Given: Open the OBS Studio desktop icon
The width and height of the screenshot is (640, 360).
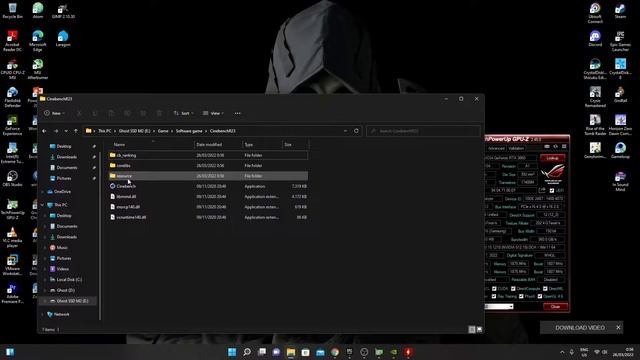Looking at the screenshot, I should [12, 179].
